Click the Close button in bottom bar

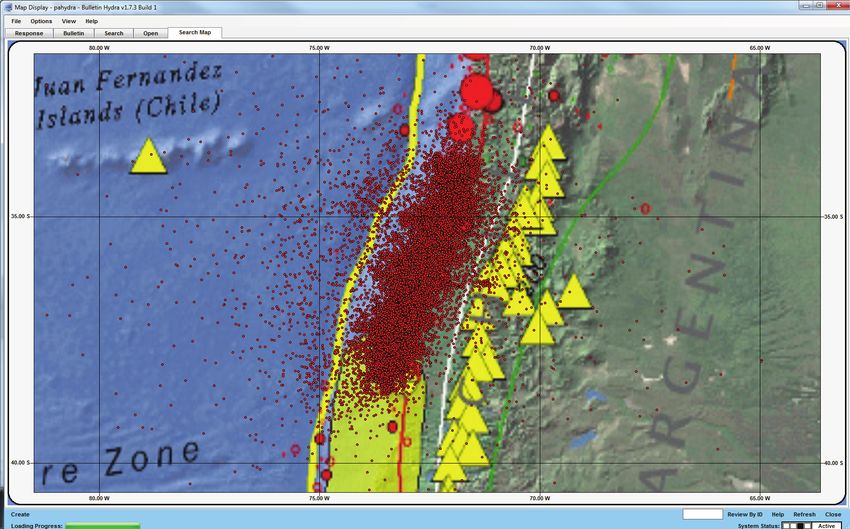click(833, 514)
